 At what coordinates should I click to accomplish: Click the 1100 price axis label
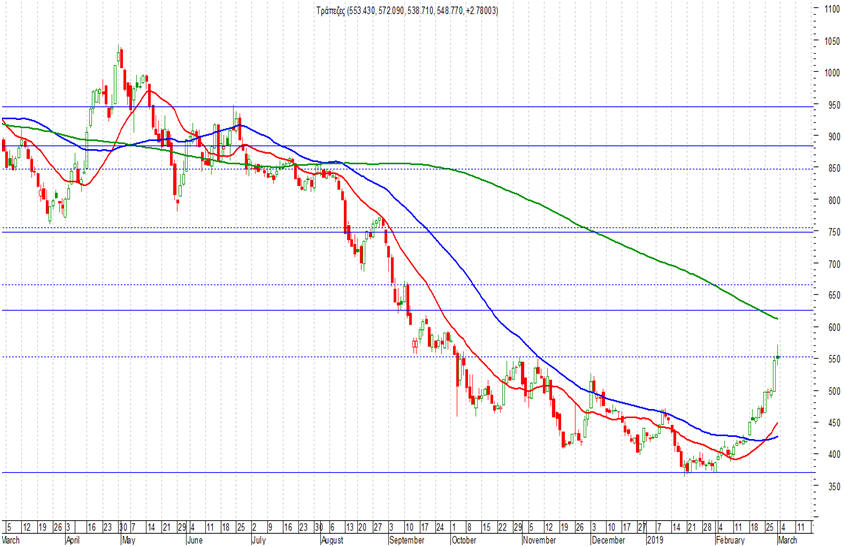point(831,9)
